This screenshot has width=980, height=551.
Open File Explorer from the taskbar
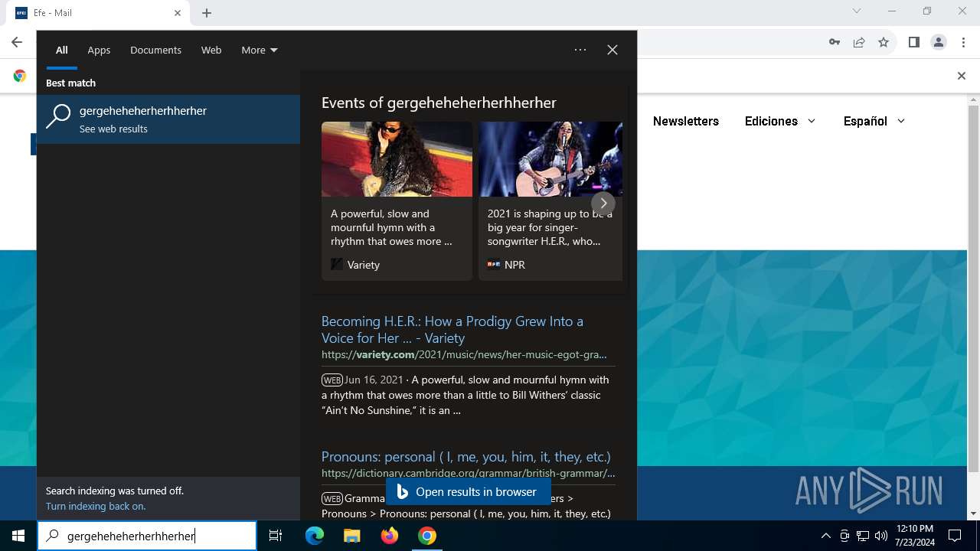click(351, 536)
